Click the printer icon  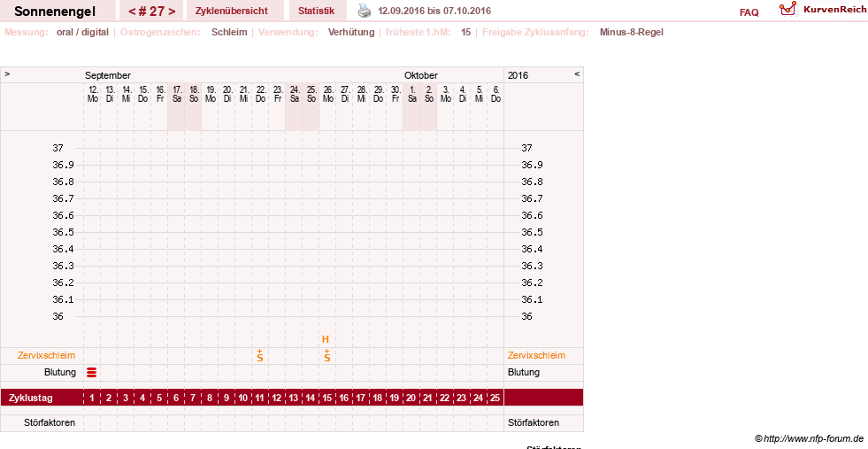click(365, 11)
